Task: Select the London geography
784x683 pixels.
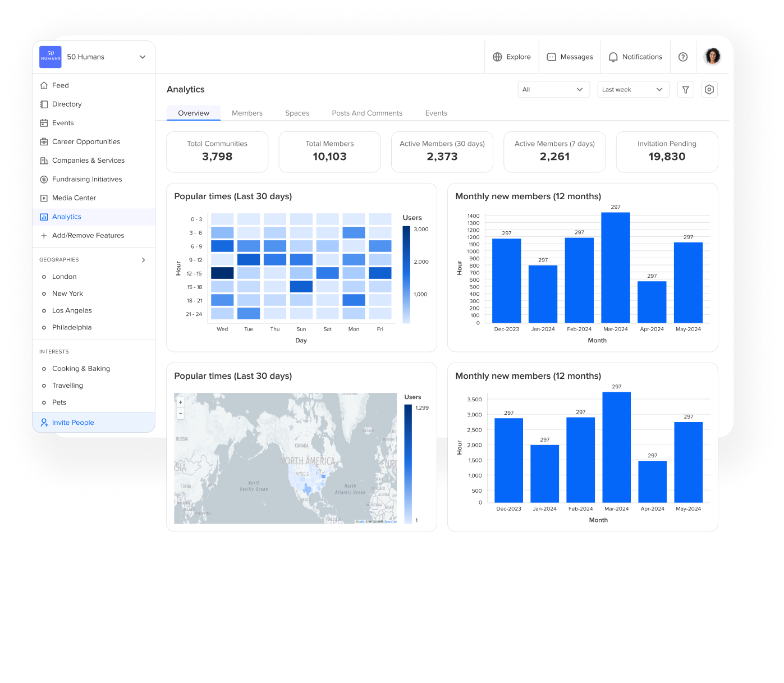Action: 64,277
